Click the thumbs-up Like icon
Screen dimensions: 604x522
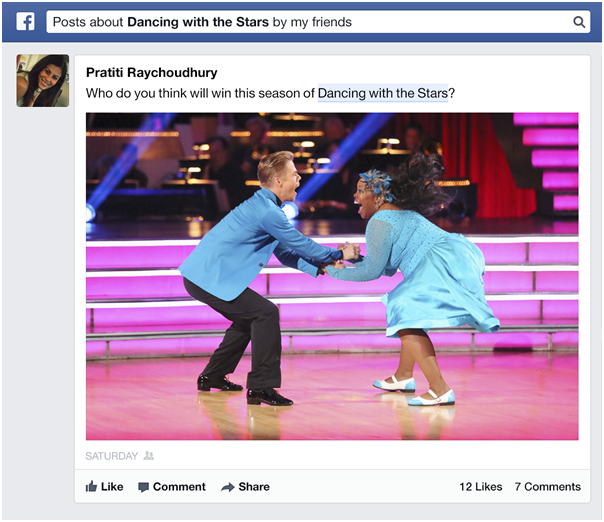coord(91,487)
